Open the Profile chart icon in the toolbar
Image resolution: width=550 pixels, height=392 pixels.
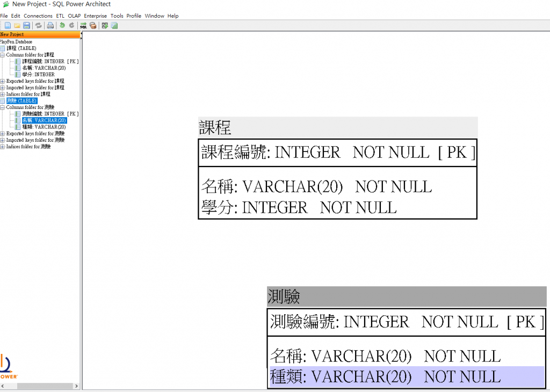(114, 26)
